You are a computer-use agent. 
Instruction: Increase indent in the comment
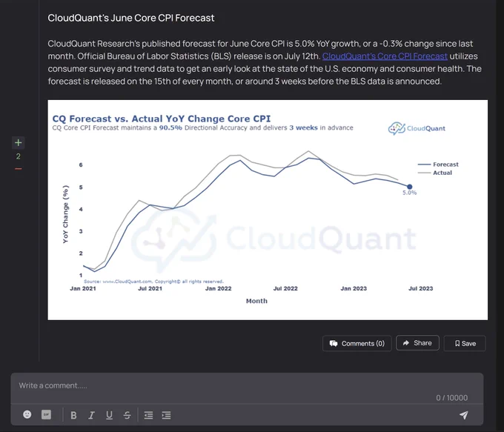166,415
